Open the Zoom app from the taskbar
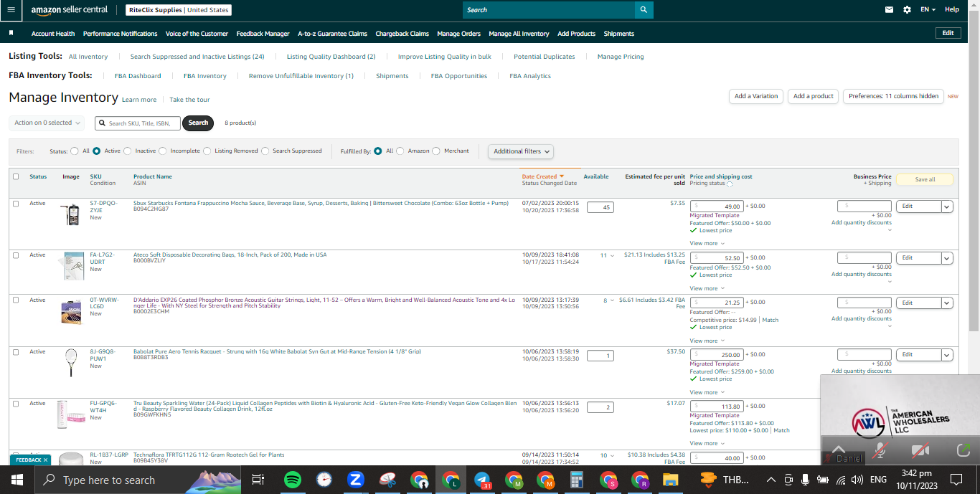Image resolution: width=980 pixels, height=494 pixels. [355, 480]
